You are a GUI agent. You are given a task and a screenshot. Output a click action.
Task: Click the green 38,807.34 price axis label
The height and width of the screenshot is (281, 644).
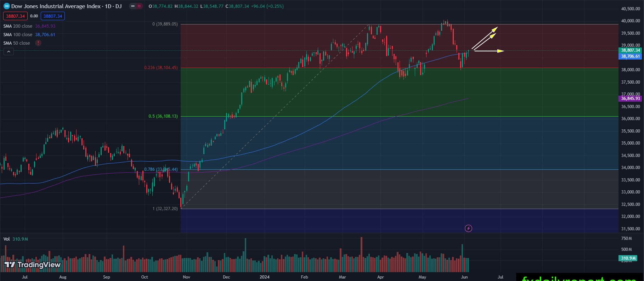[631, 50]
